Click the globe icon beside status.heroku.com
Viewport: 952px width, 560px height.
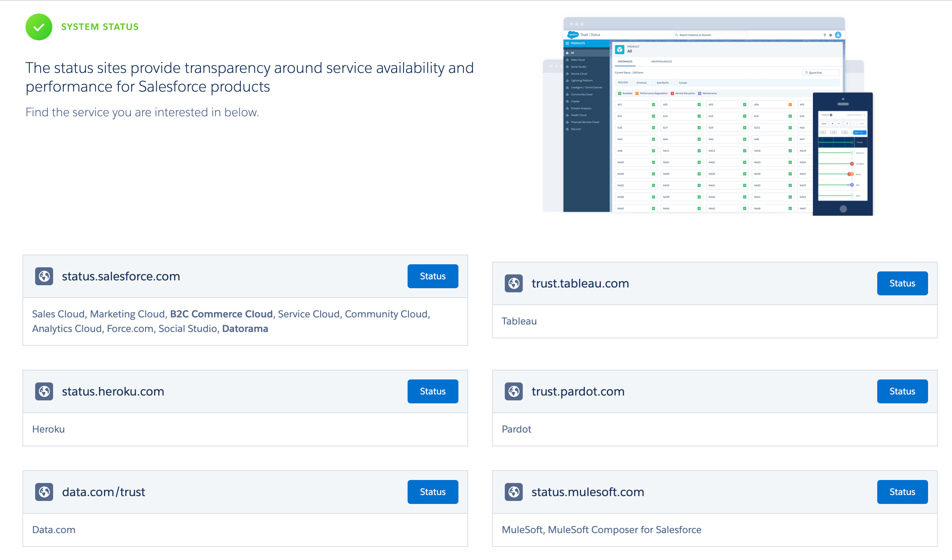(44, 391)
